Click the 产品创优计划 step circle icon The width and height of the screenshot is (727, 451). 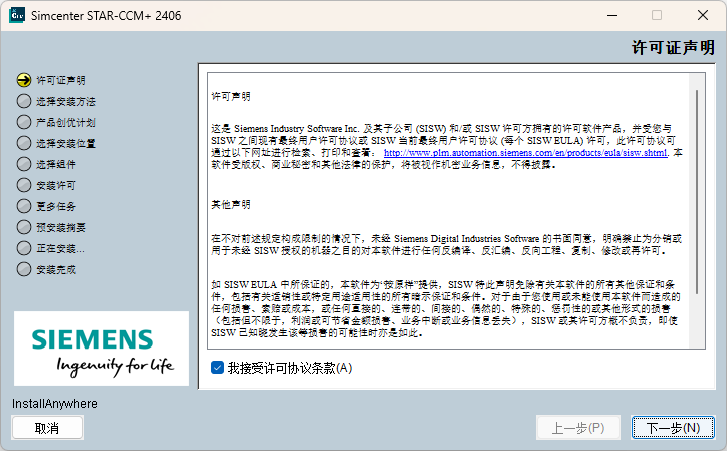(x=24, y=122)
